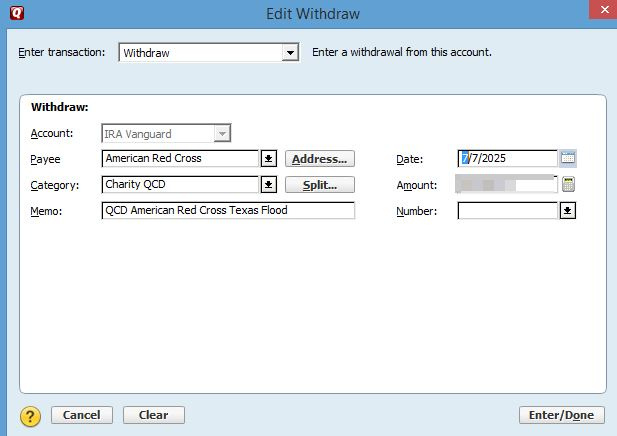Image resolution: width=617 pixels, height=436 pixels.
Task: Click the Address... button
Action: pos(320,159)
